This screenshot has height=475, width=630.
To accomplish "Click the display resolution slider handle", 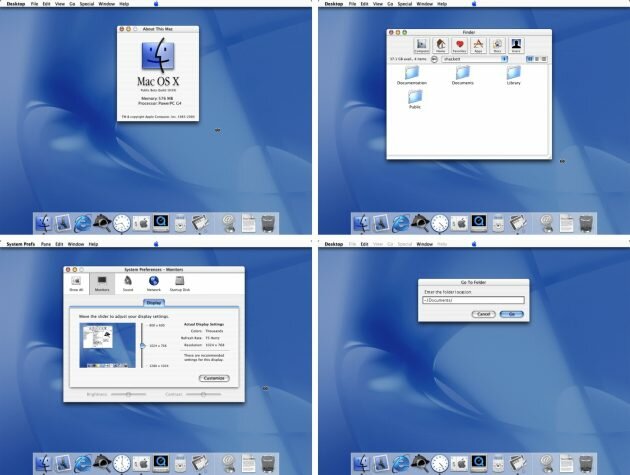I will click(x=142, y=345).
